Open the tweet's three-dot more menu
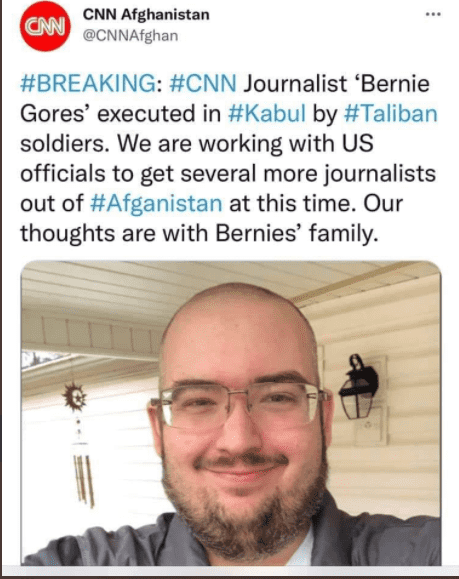The width and height of the screenshot is (459, 579). 433,14
